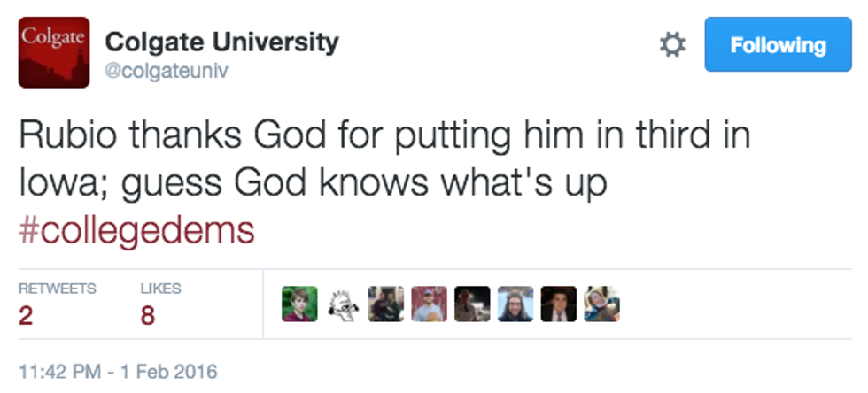Click the last liker avatar in row
Screen dimensions: 868x393
click(x=601, y=304)
